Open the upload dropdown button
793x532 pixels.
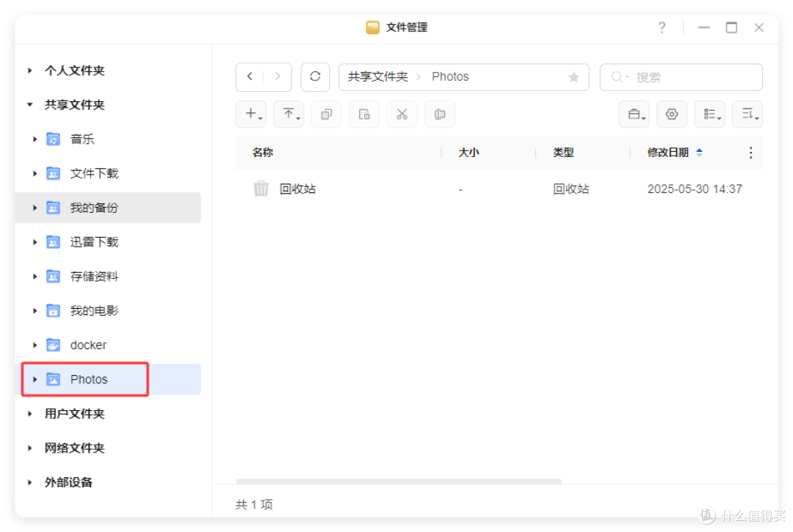(289, 114)
